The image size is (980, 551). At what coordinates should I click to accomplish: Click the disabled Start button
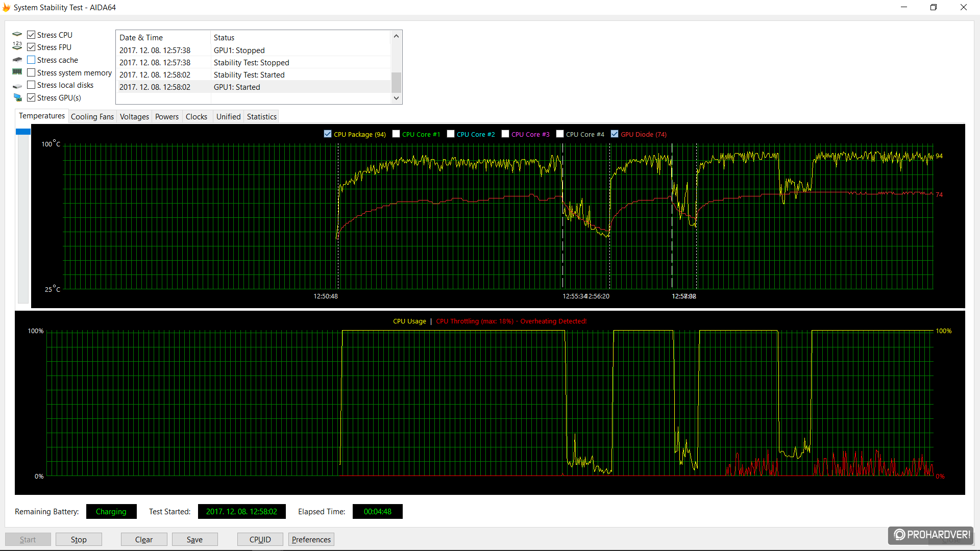pos(28,539)
